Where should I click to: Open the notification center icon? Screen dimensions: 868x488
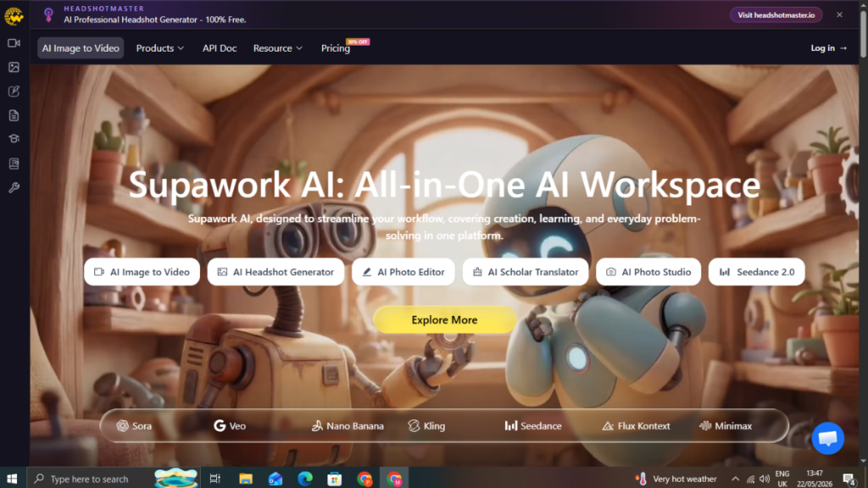tap(849, 480)
